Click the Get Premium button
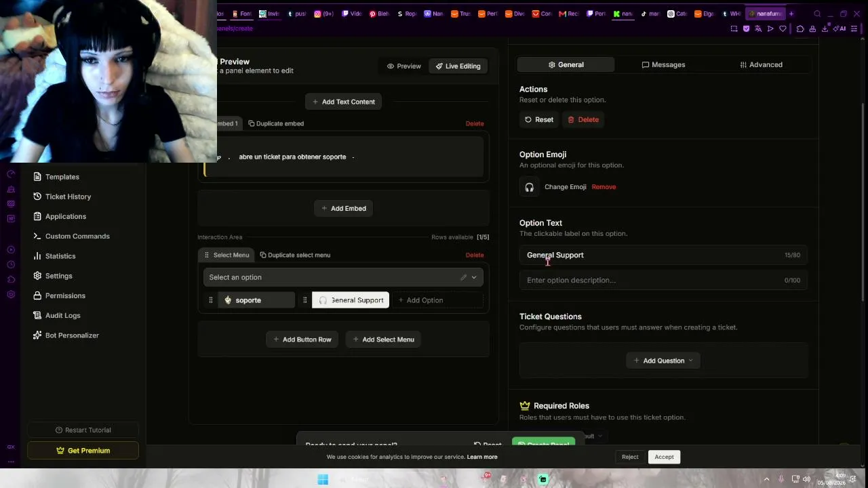 tap(83, 451)
